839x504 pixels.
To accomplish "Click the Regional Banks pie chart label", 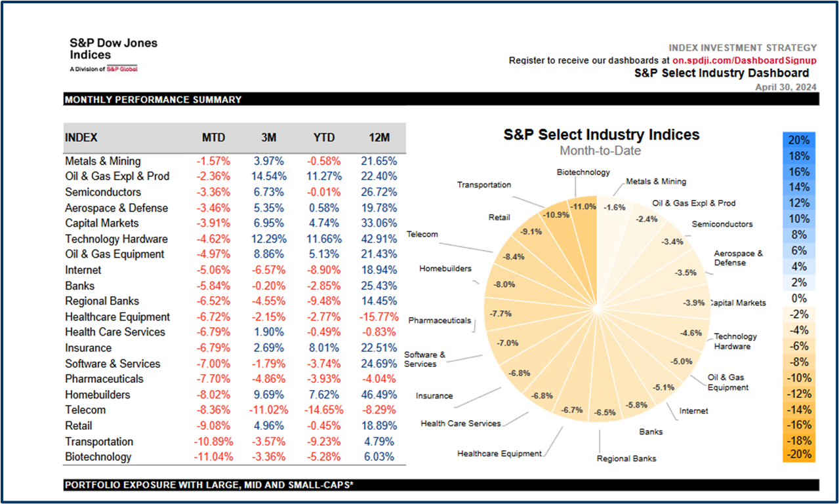I will pos(626,459).
